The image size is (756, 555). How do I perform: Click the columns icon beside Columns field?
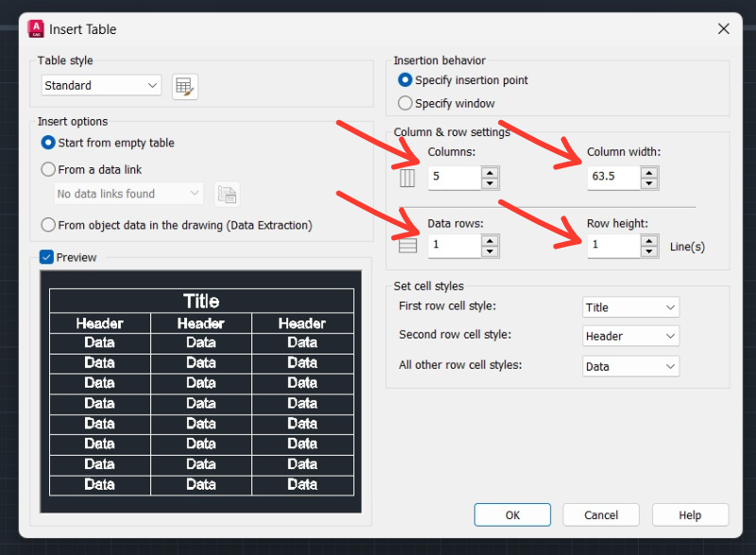407,178
